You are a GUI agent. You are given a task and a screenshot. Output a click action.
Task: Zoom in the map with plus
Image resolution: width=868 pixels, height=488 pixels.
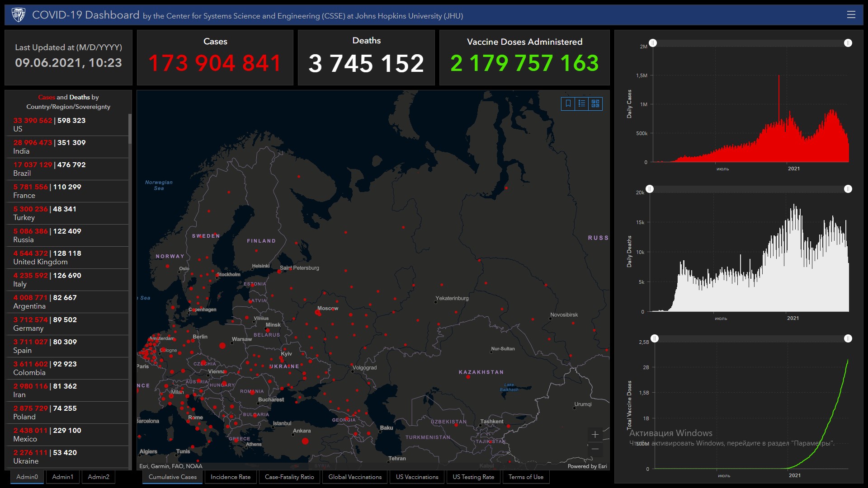(595, 434)
